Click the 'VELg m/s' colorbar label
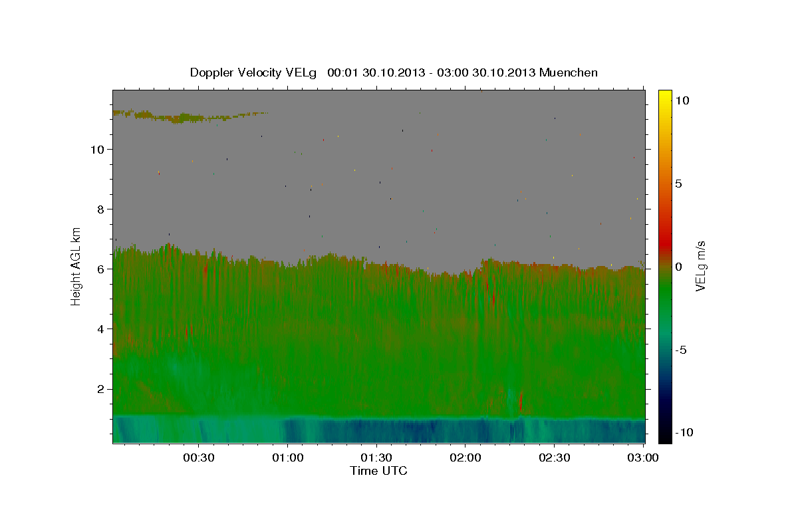The height and width of the screenshot is (532, 798). (x=700, y=266)
